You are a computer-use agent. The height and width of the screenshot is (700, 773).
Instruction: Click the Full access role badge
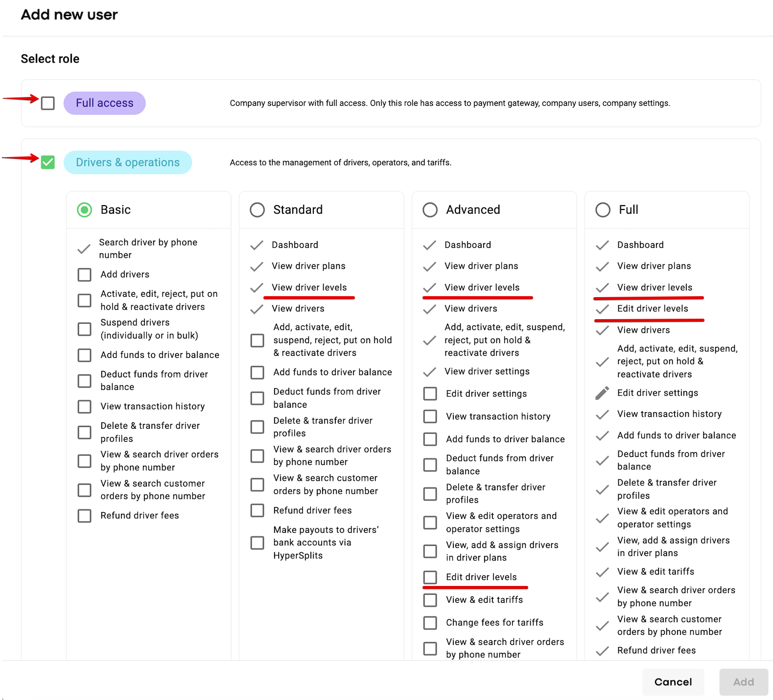pos(105,103)
